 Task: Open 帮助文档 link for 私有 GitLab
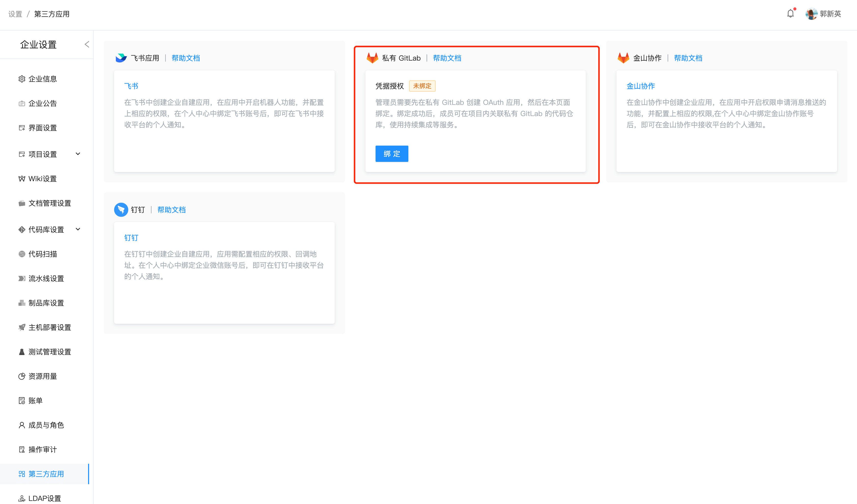tap(447, 58)
